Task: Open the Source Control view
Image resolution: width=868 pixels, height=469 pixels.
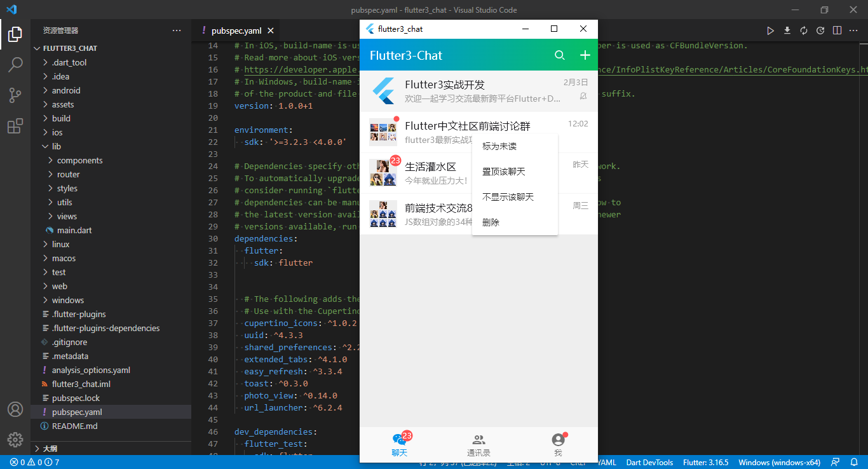Action: tap(15, 94)
